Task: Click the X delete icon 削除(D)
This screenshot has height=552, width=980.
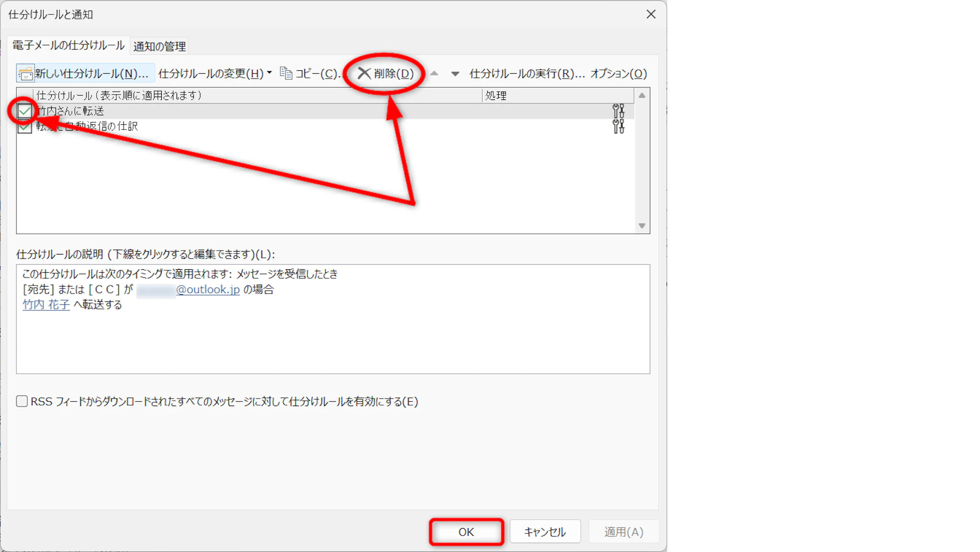Action: pos(364,73)
